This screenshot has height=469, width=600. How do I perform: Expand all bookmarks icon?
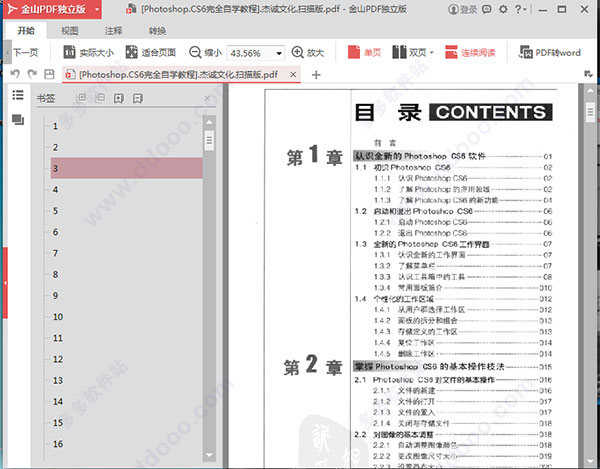click(x=82, y=98)
